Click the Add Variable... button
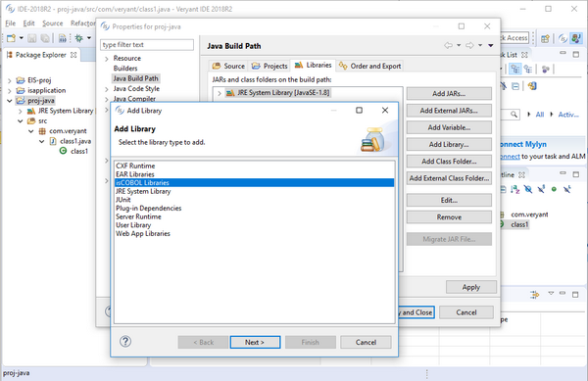The height and width of the screenshot is (381, 588). click(449, 127)
